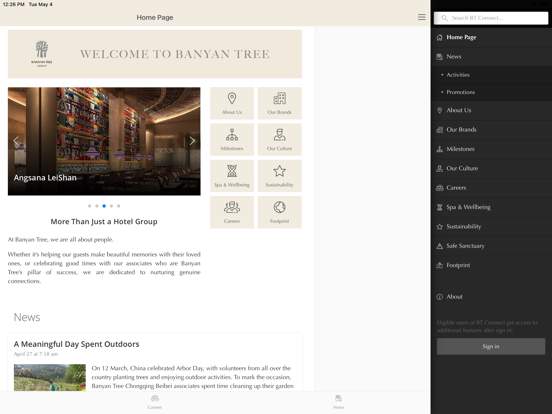Open the Spa & Wellbeing hourglass tile
This screenshot has height=414, width=552.
point(232,176)
